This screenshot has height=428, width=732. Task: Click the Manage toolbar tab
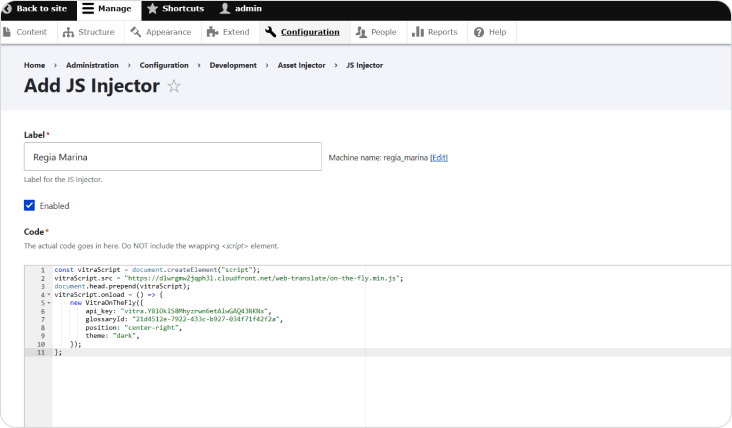108,9
